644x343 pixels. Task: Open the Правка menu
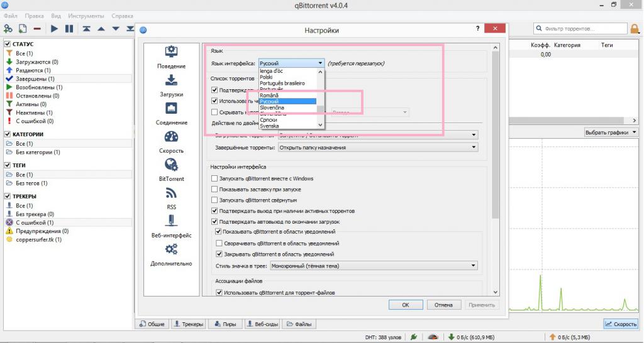click(x=34, y=16)
